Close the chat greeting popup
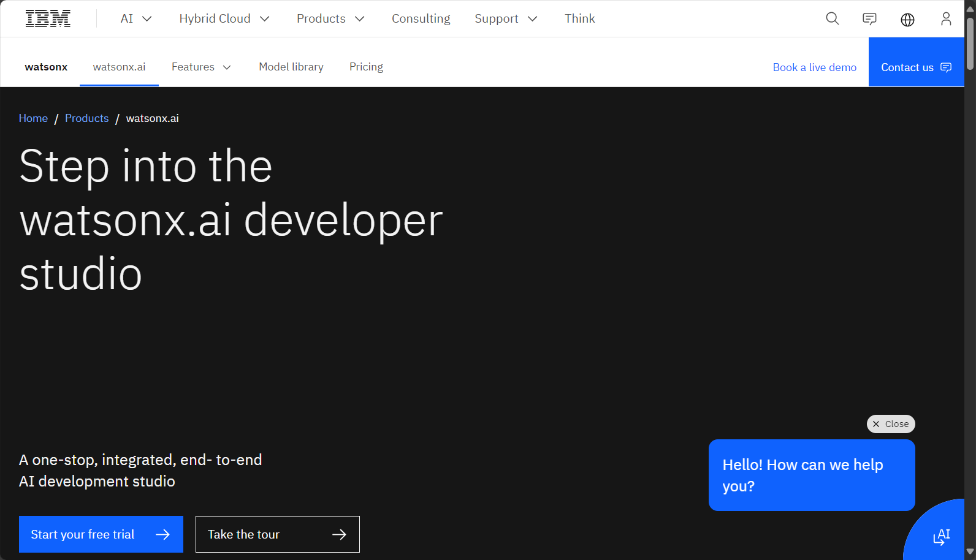The image size is (976, 560). point(891,424)
